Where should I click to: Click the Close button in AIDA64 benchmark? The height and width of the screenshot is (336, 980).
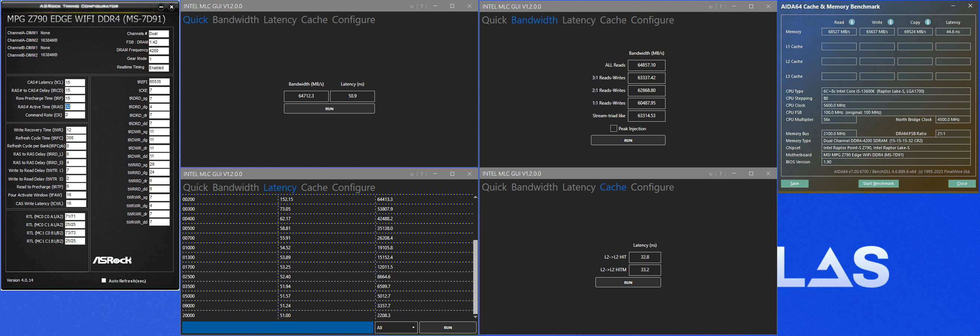point(962,183)
